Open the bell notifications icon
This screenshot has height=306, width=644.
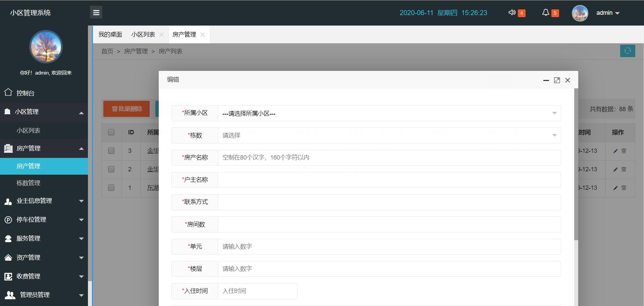[x=546, y=13]
